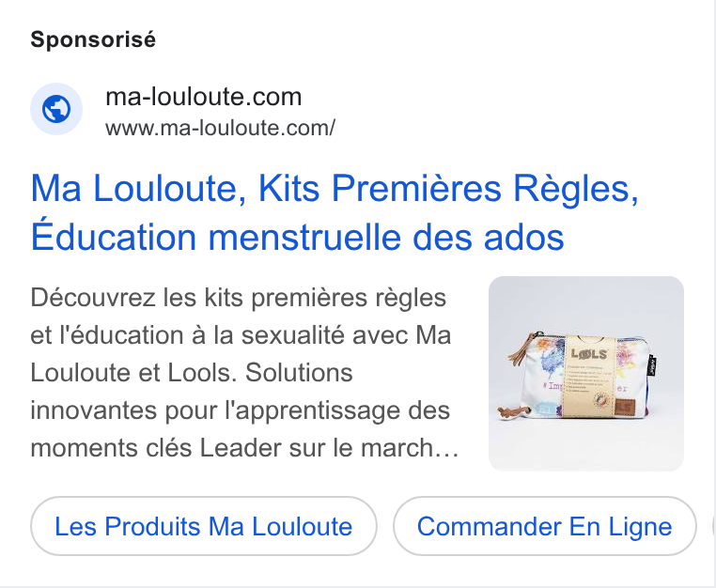Click the LOOLS logo on the pouch
The height and width of the screenshot is (588, 716).
click(589, 354)
